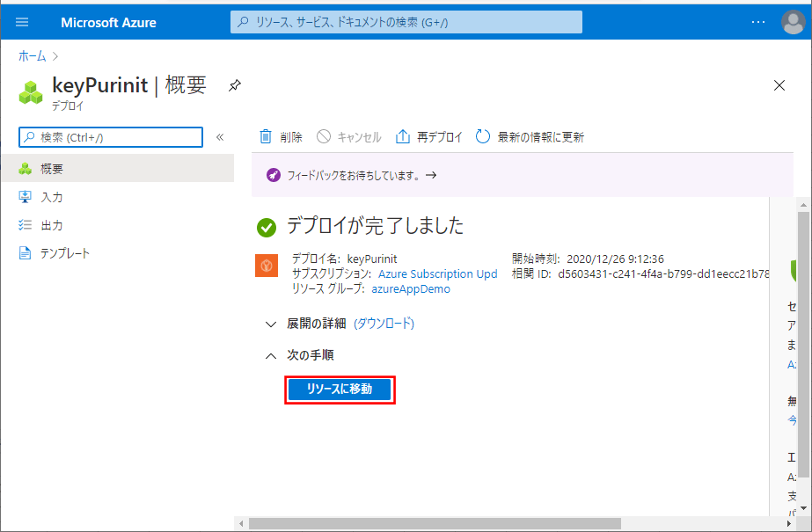Click the vertical scrollbar thumb

pos(803,344)
